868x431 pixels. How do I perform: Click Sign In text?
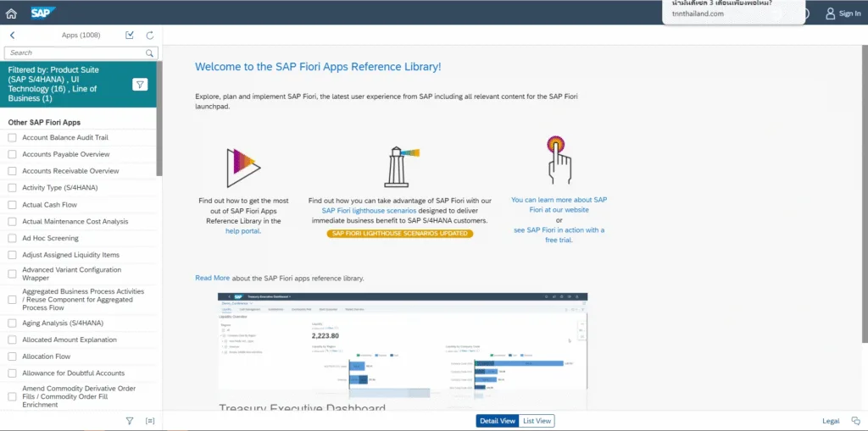pos(849,14)
